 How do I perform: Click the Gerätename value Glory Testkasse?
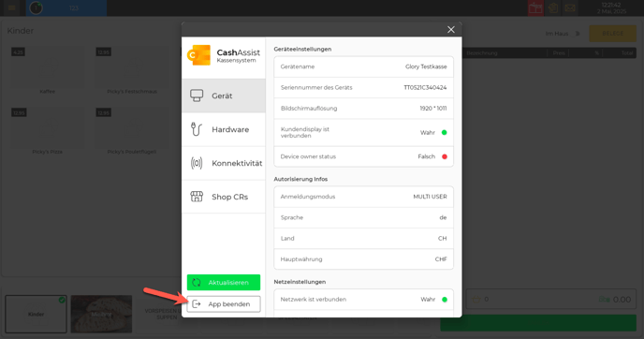click(426, 66)
